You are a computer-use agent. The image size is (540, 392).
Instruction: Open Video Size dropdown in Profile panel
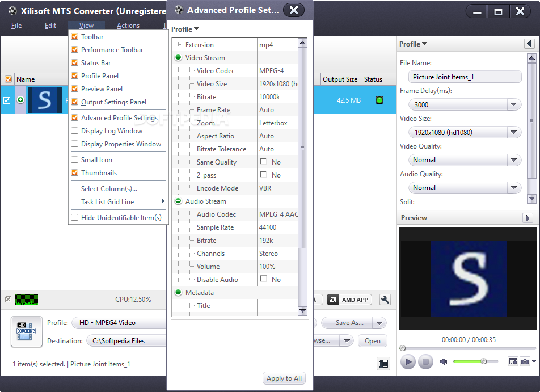513,132
